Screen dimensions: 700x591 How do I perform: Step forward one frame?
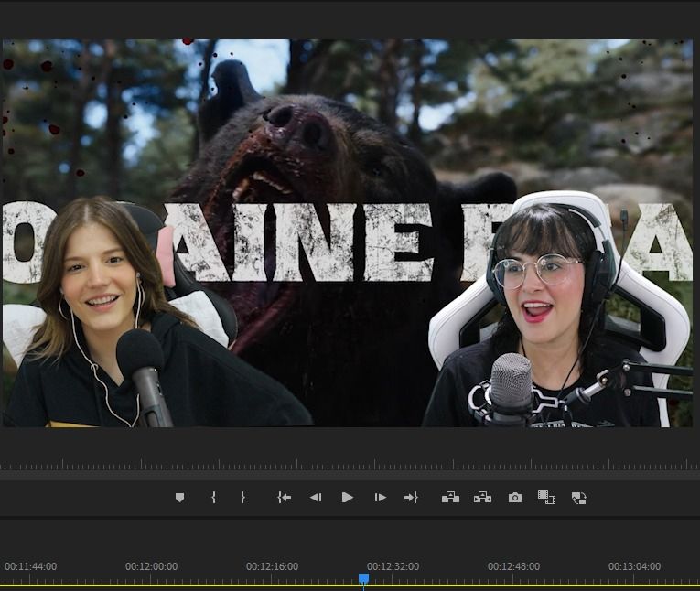pos(380,498)
